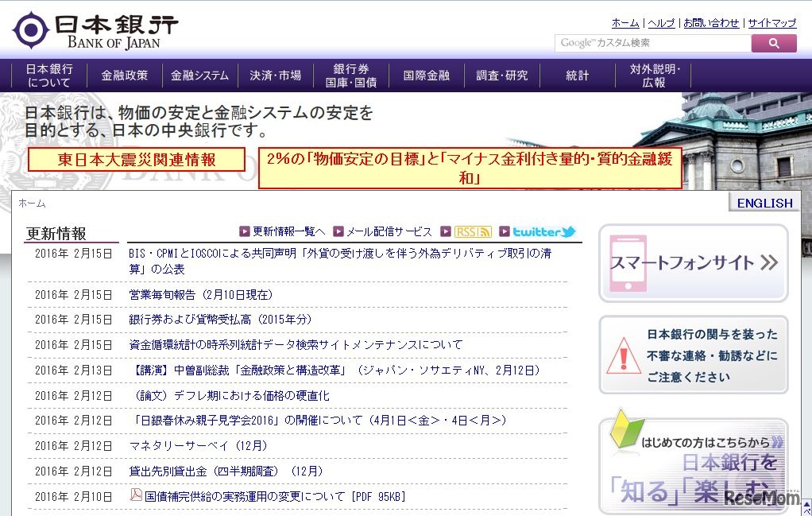Click the Bank of Japan logo
812x516 pixels.
pyautogui.click(x=95, y=30)
